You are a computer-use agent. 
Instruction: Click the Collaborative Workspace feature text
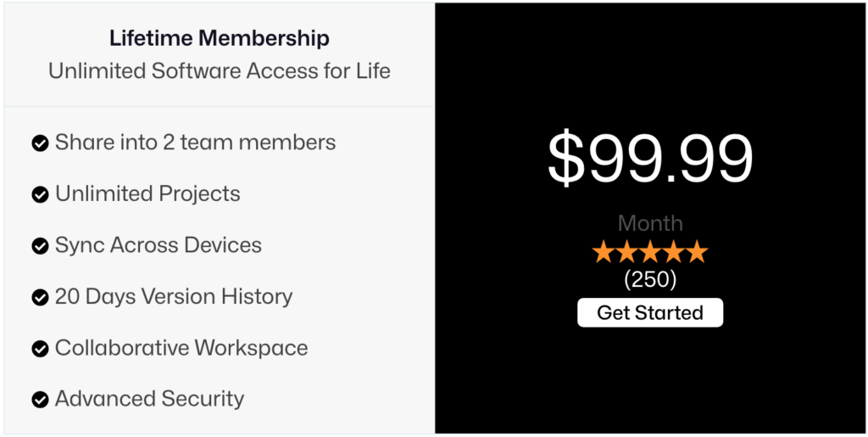[x=181, y=348]
